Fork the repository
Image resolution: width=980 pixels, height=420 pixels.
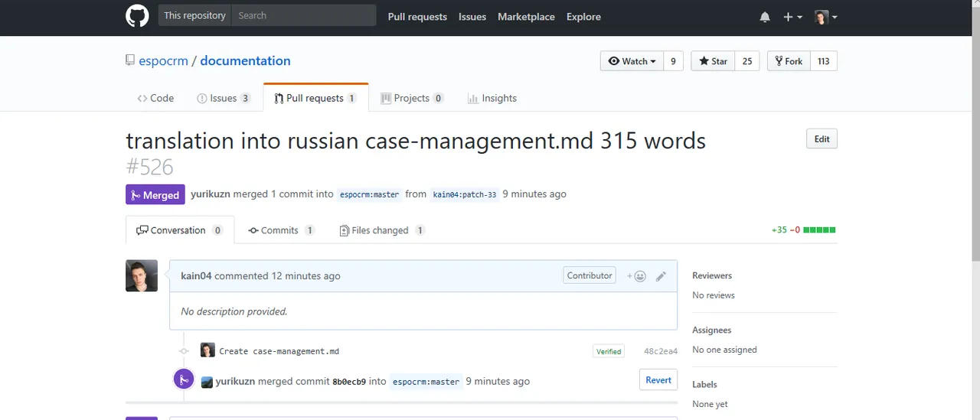(x=789, y=61)
